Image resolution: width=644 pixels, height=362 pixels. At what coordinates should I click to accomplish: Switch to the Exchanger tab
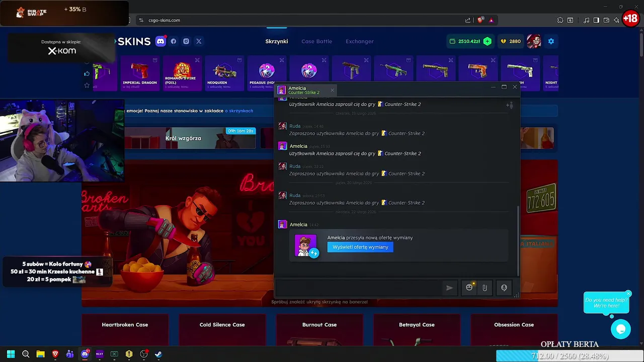pos(359,41)
